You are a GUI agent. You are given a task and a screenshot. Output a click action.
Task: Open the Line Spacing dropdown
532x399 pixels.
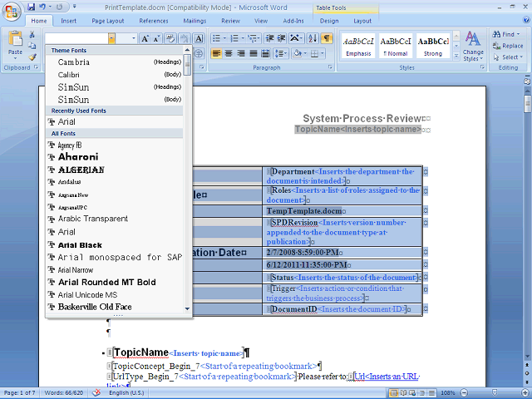pos(281,53)
